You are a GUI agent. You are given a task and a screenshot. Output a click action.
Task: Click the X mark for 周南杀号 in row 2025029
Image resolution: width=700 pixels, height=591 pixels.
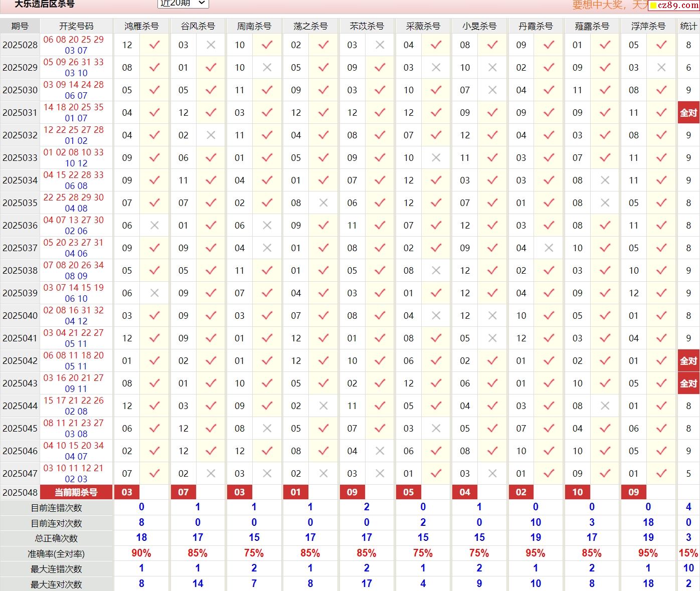pyautogui.click(x=267, y=67)
